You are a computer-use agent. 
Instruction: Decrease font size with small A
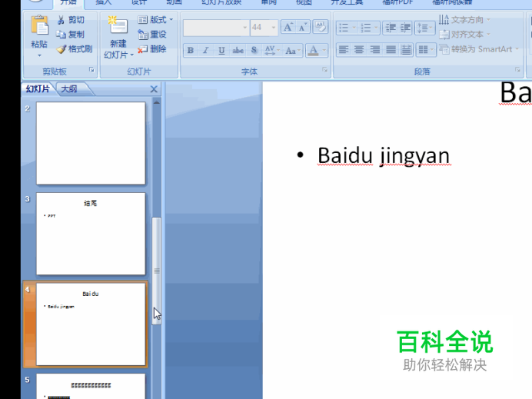click(302, 28)
